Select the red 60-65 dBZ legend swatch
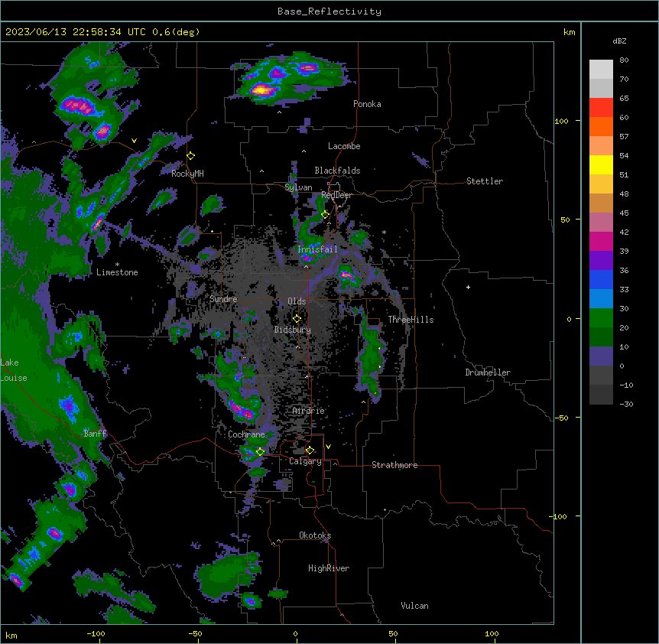Viewport: 659px width, 644px height. 601,108
